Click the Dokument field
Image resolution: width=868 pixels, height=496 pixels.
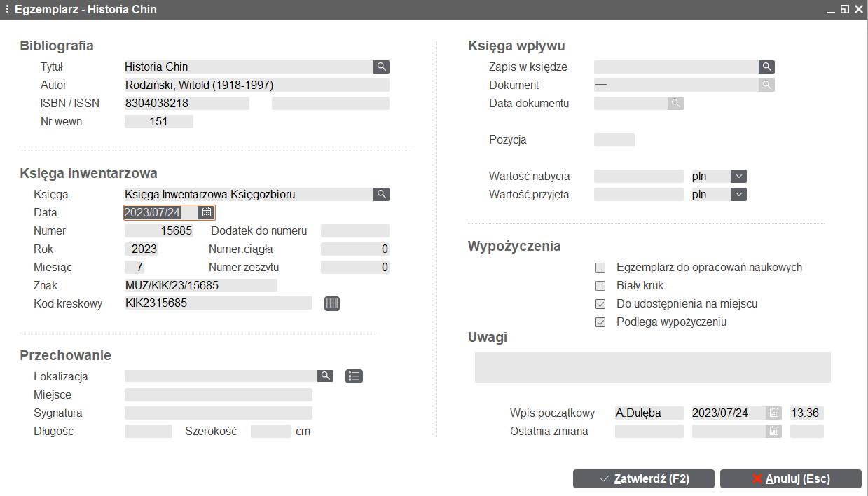[x=676, y=85]
